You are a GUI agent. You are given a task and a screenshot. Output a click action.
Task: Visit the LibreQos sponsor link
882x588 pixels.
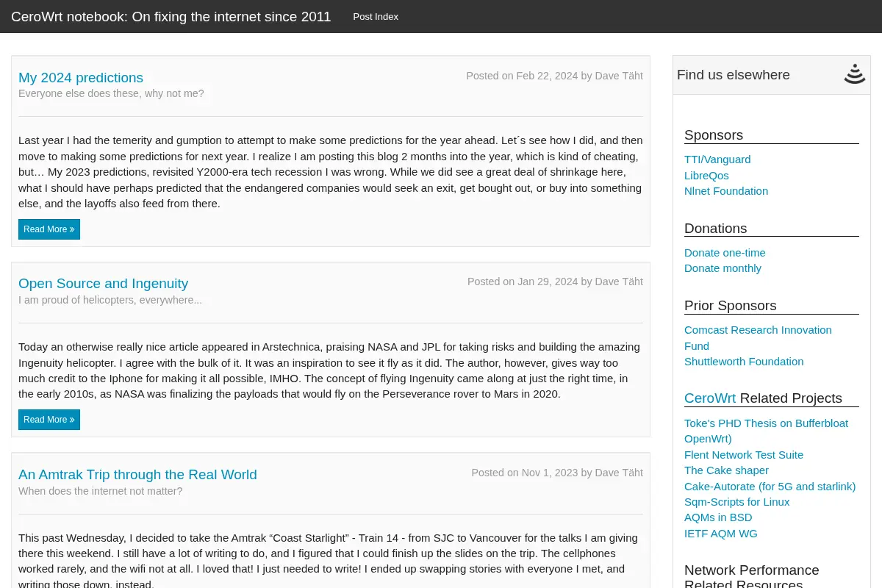click(x=706, y=175)
